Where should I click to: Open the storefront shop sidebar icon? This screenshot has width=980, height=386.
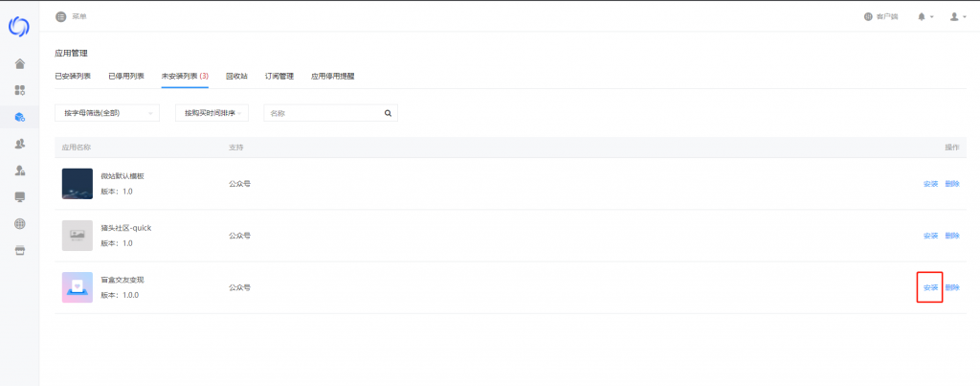pos(20,250)
